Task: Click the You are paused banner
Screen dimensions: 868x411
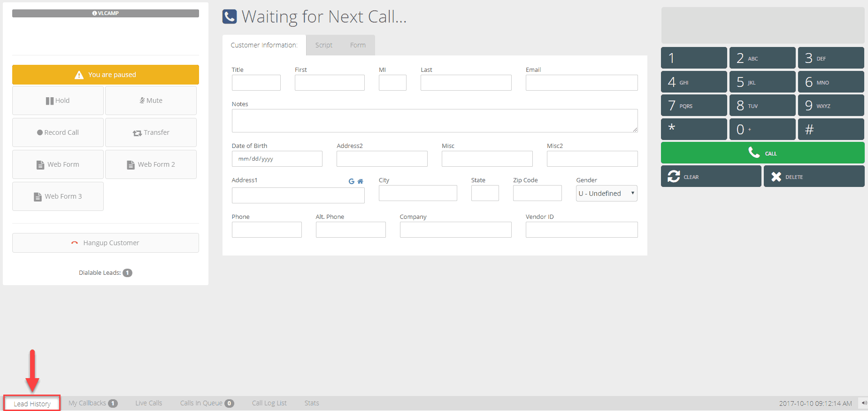Action: tap(106, 75)
